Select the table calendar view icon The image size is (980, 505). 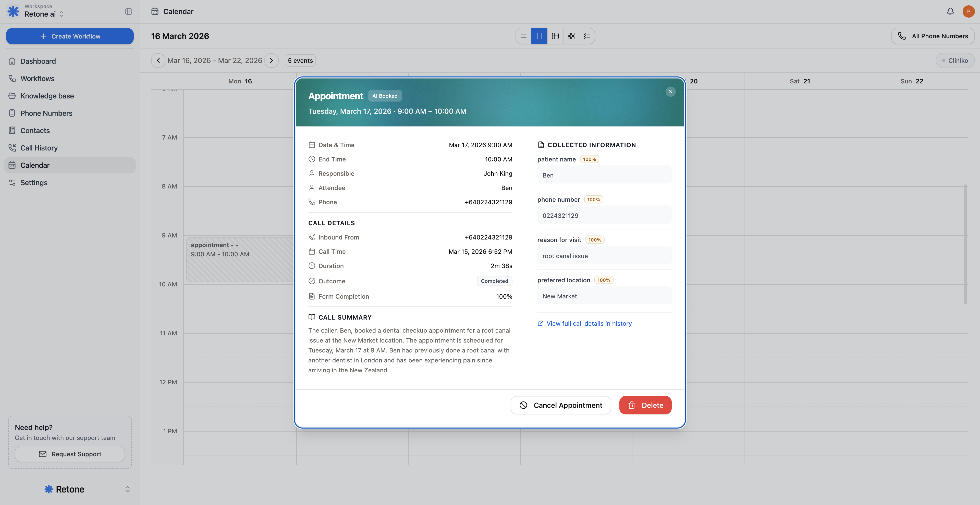coord(555,36)
